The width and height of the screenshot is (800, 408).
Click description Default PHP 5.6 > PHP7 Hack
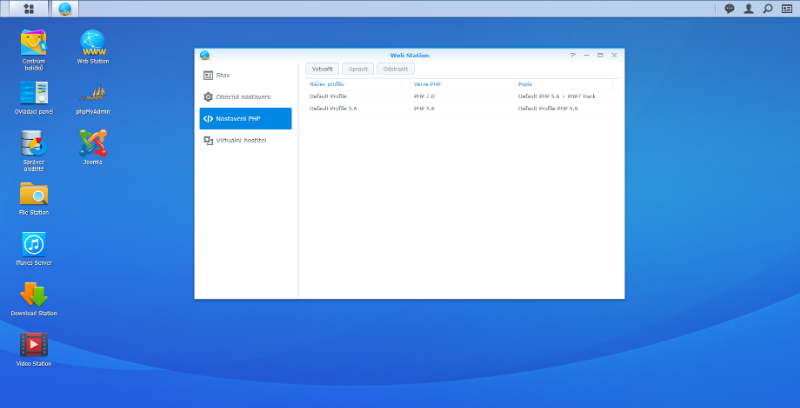coord(557,96)
